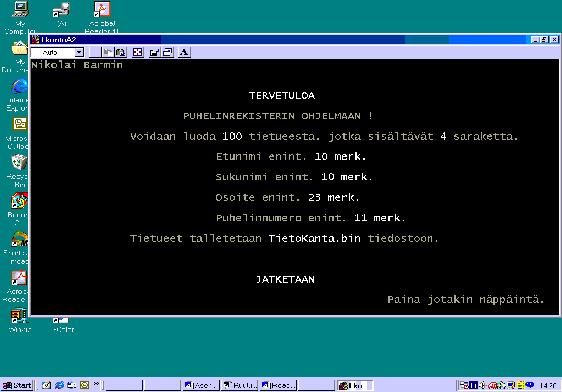562x392 pixels.
Task: Click the 'JATKETAAN' text in console
Action: [x=285, y=279]
